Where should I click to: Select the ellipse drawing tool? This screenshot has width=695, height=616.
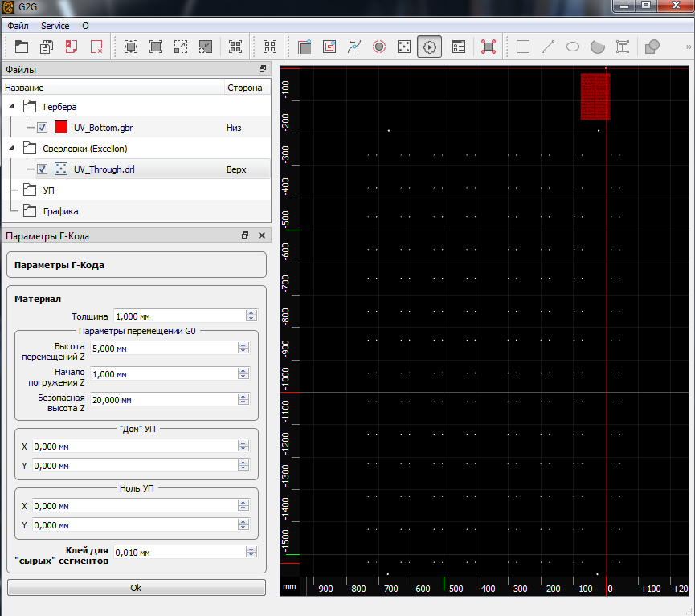point(573,47)
